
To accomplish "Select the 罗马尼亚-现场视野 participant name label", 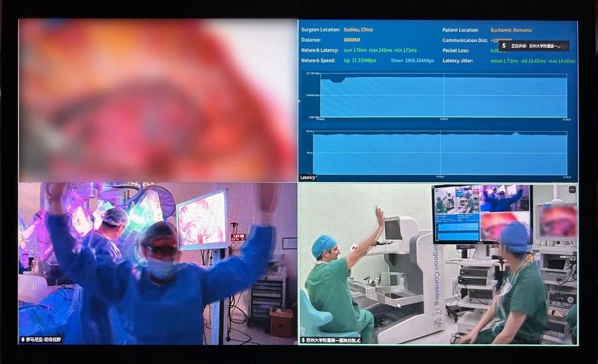I will coord(44,340).
